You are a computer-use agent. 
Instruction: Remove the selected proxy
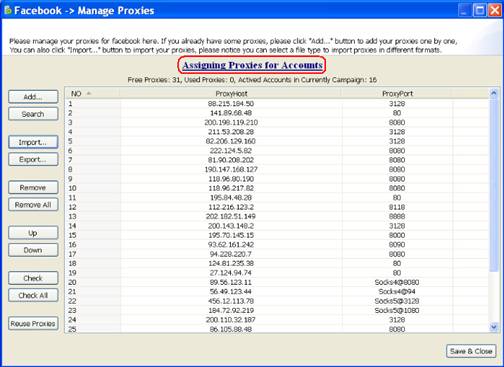[x=33, y=188]
